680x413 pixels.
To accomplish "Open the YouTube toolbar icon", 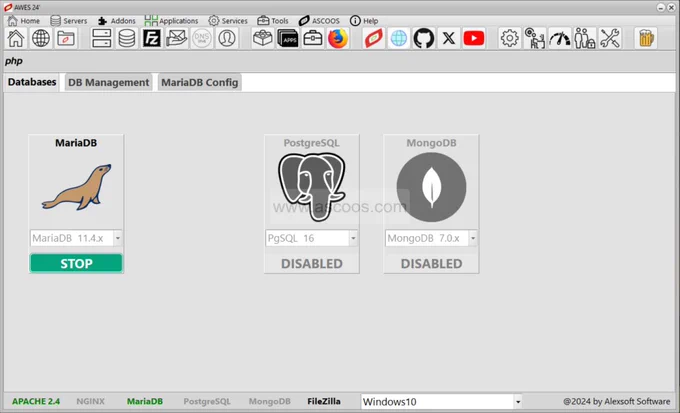I will coord(474,38).
